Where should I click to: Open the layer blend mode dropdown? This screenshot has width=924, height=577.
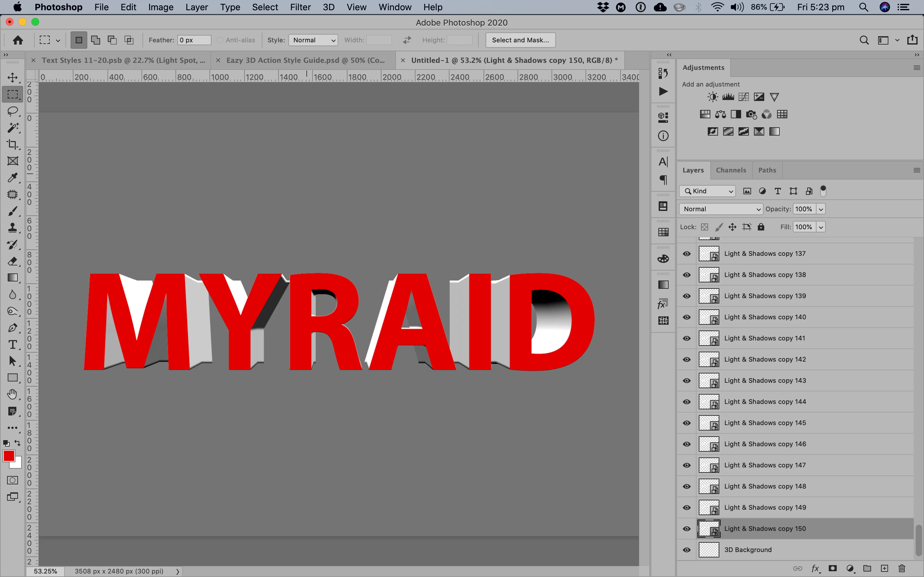[721, 209]
